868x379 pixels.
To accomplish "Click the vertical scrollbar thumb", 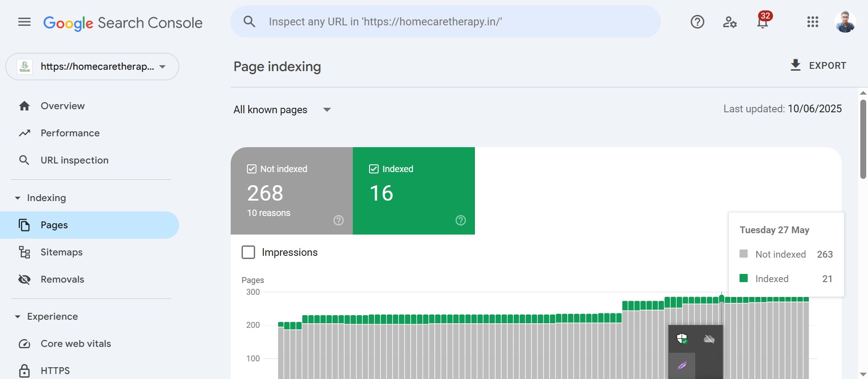I will coord(863,139).
